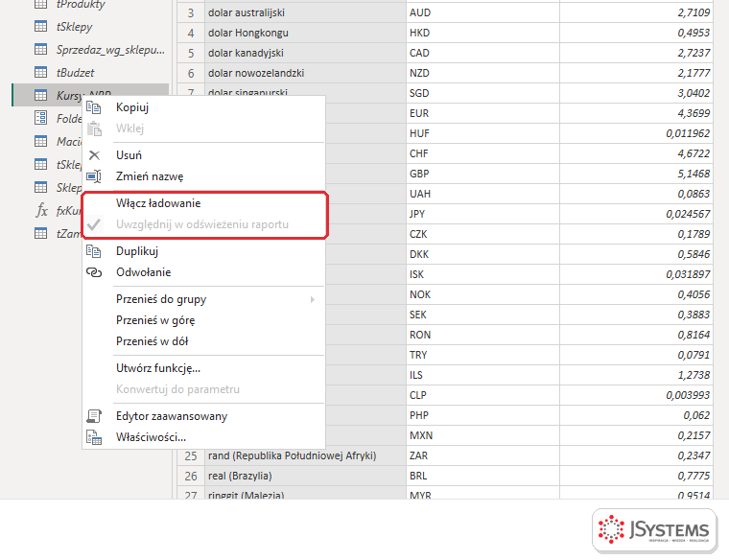Select row number 25 header
The image size is (729, 560).
(x=191, y=455)
